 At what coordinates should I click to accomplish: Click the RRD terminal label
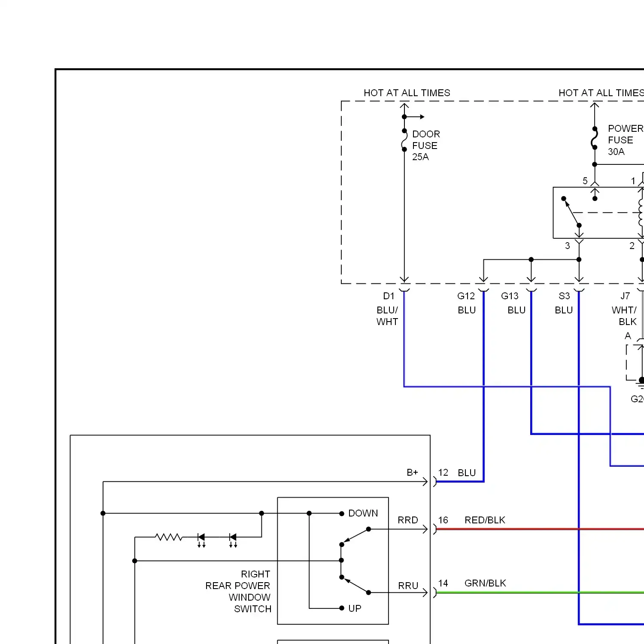[x=408, y=520]
